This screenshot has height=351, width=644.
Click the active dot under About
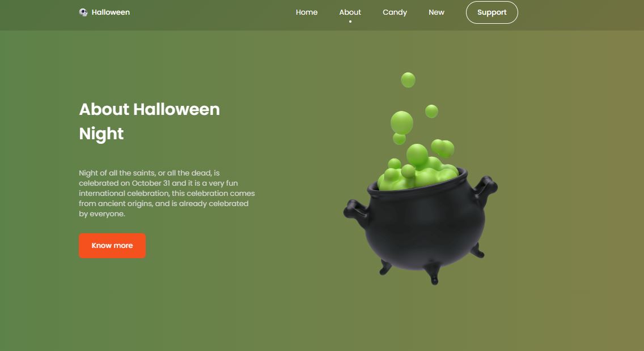(350, 22)
